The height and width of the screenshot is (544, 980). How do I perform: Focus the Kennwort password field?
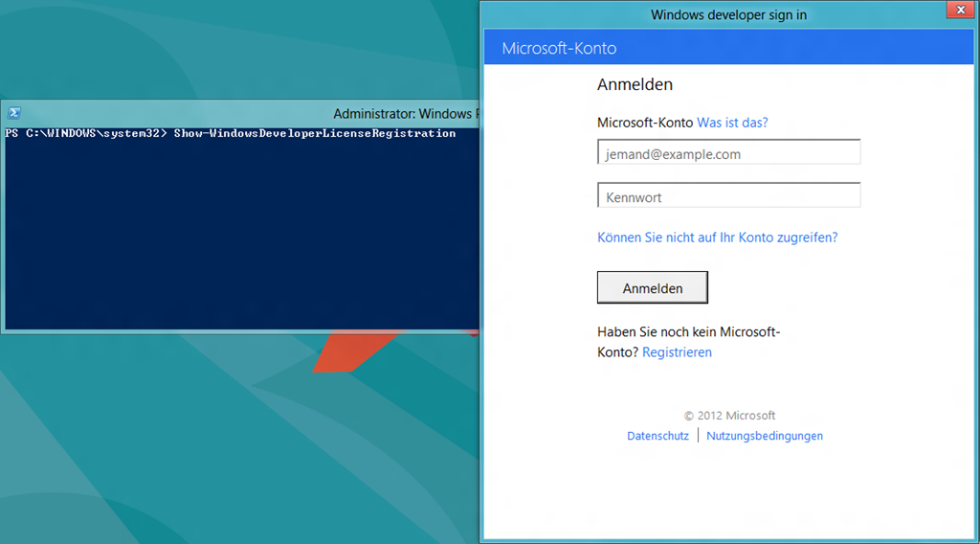[x=728, y=195]
